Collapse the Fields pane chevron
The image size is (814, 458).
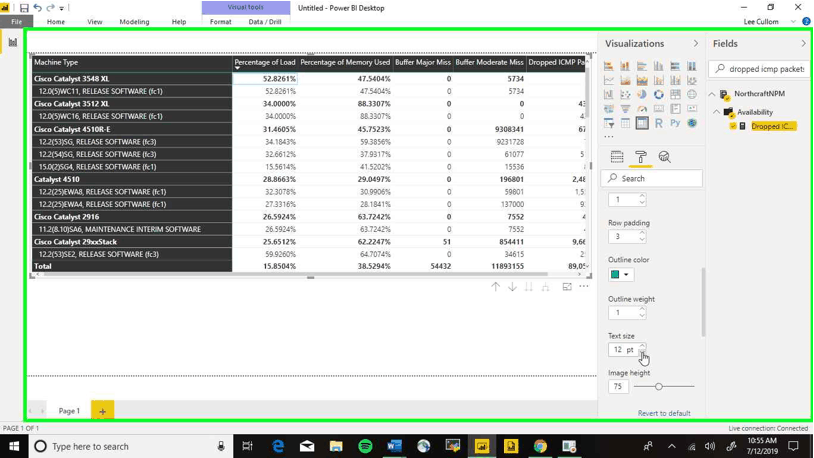803,44
